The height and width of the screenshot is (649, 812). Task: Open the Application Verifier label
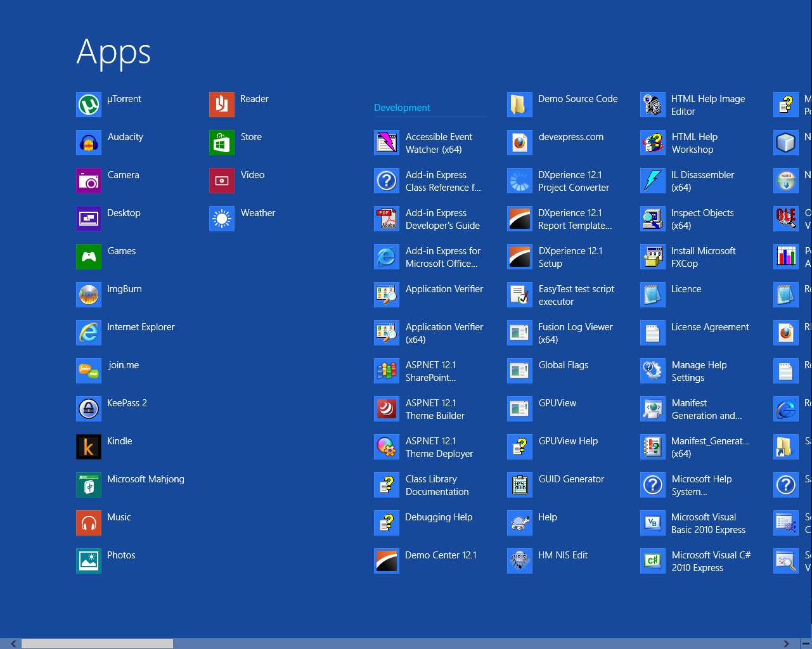[x=444, y=289]
